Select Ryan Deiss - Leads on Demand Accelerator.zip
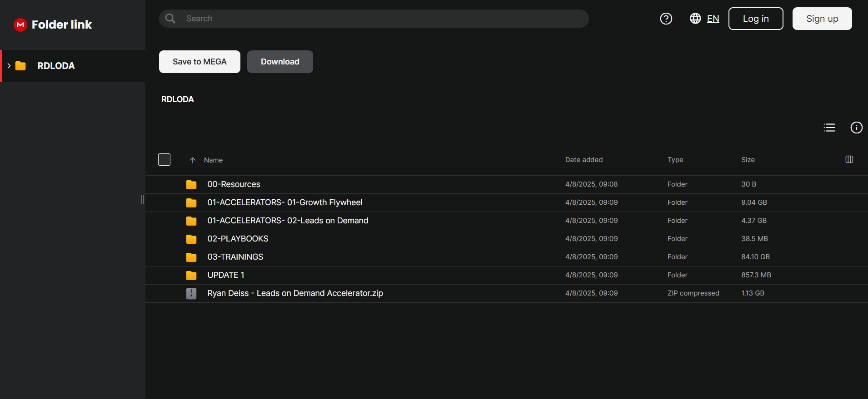 [x=295, y=293]
